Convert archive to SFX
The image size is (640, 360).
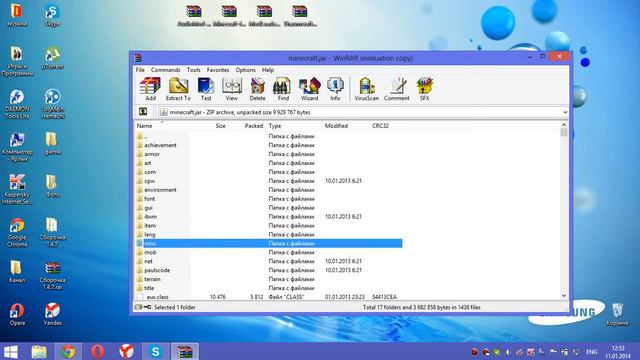click(x=424, y=89)
